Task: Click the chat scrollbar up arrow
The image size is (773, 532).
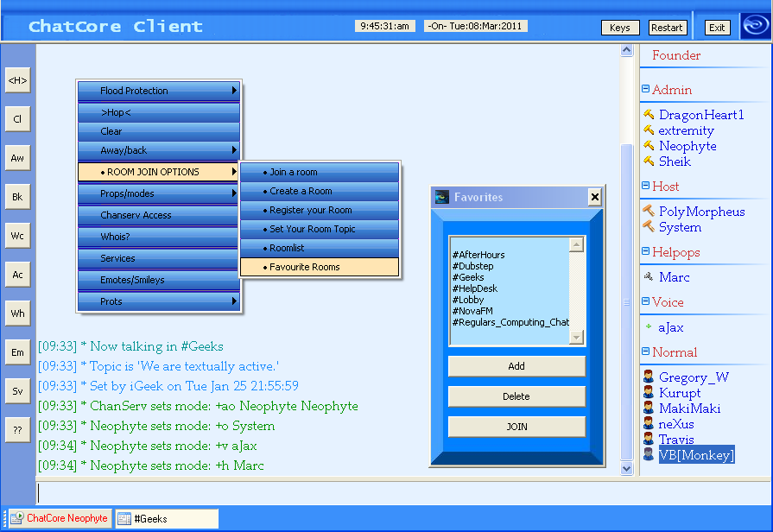Action: tap(626, 50)
